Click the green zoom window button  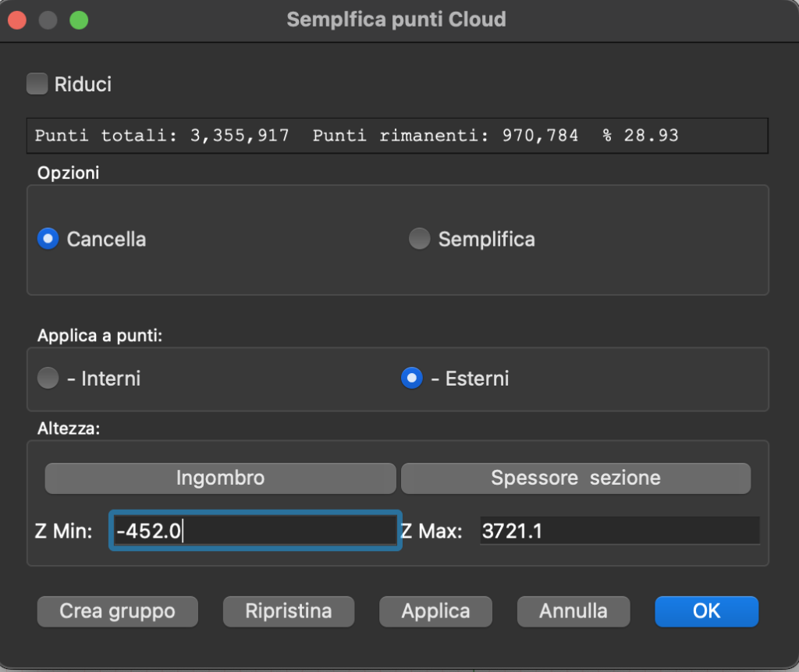(x=79, y=20)
